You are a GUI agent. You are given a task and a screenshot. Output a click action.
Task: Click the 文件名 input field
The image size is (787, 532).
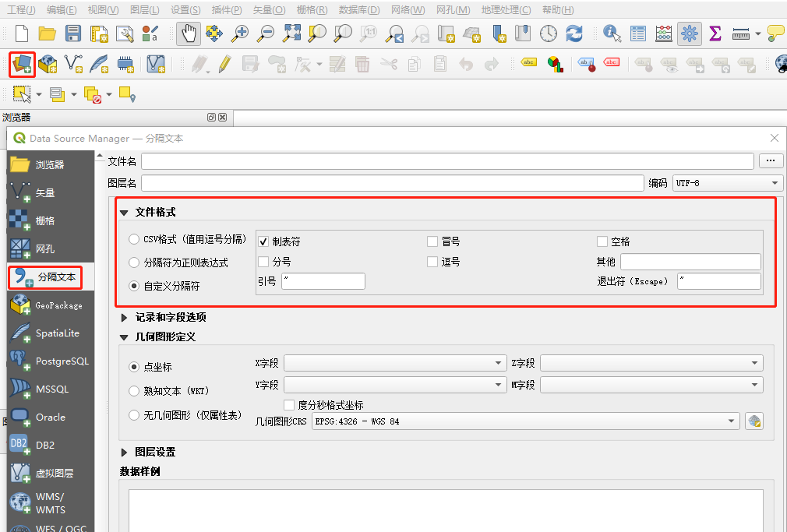pyautogui.click(x=447, y=161)
